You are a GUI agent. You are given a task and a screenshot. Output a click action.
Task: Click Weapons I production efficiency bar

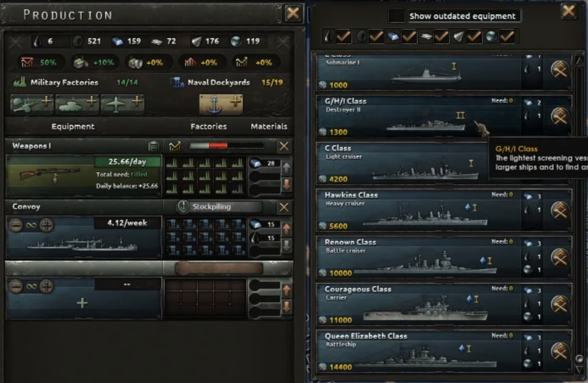coord(227,146)
